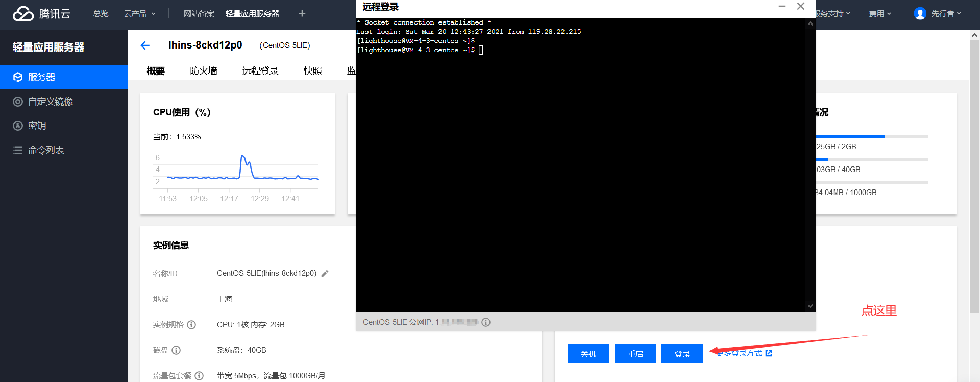
Task: Click the 带宽 5Mbps traffic package text
Action: [271, 376]
